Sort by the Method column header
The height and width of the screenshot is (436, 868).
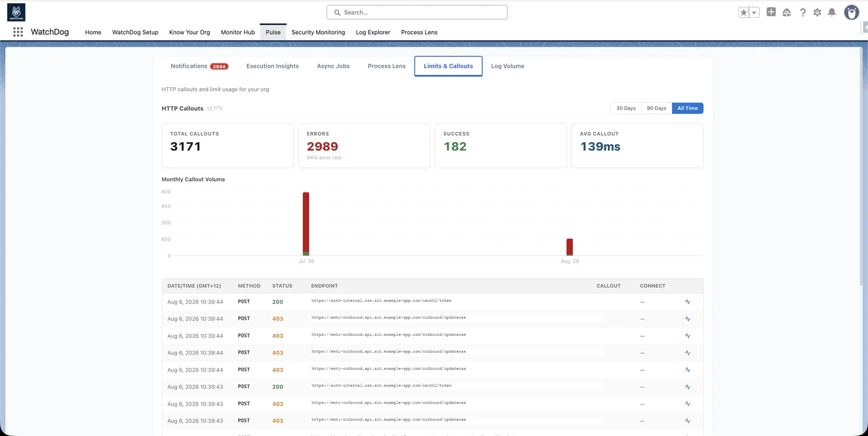(249, 286)
